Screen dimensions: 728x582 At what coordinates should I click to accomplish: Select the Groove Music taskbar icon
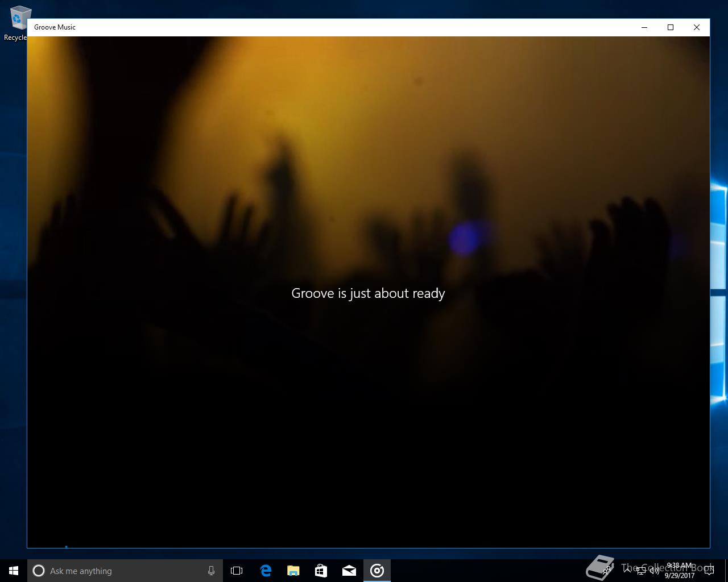[x=377, y=571]
